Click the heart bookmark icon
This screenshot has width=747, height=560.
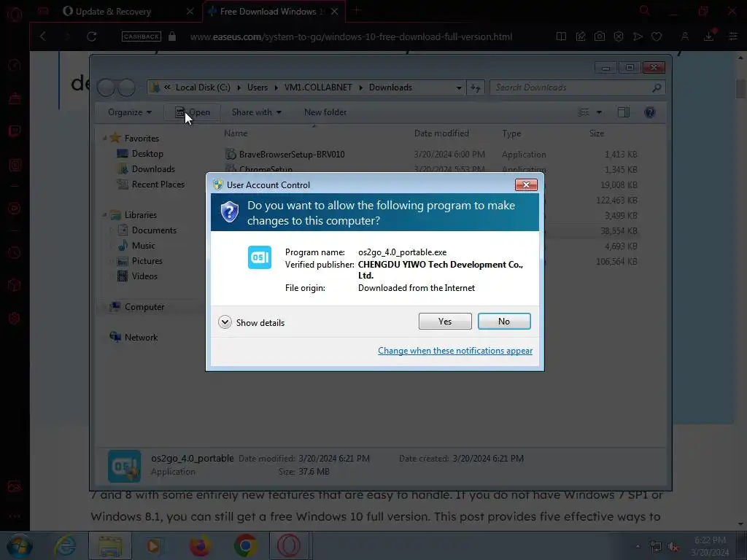tap(657, 36)
